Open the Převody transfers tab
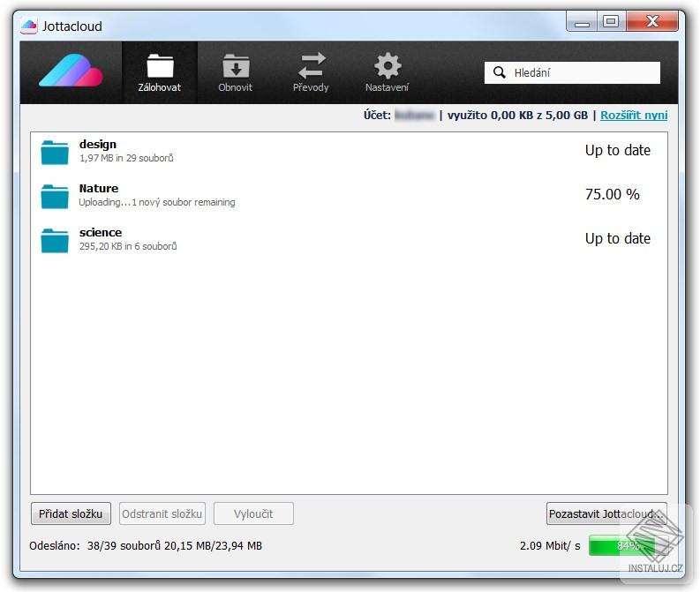 coord(311,72)
